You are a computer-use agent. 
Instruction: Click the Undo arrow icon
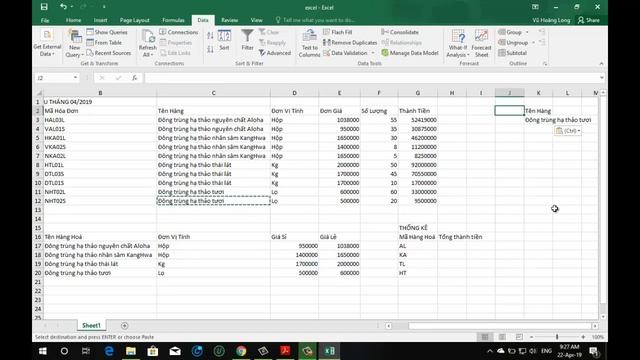click(x=63, y=7)
